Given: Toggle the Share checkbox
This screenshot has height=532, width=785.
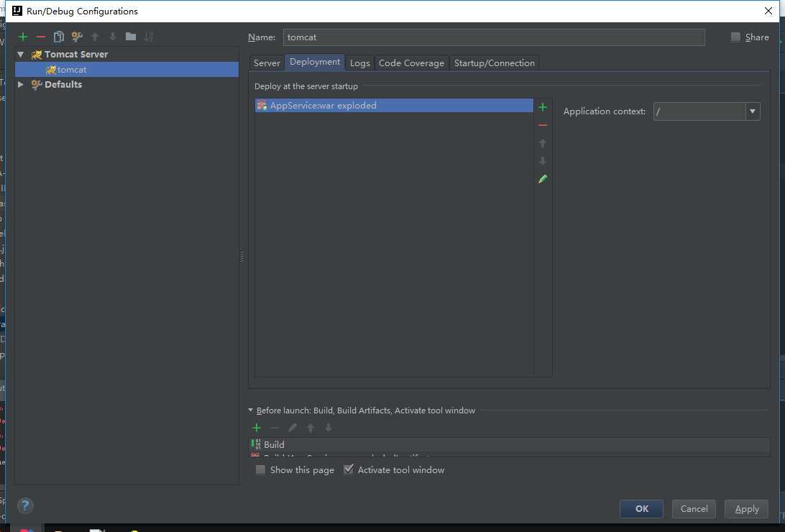Looking at the screenshot, I should tap(735, 37).
